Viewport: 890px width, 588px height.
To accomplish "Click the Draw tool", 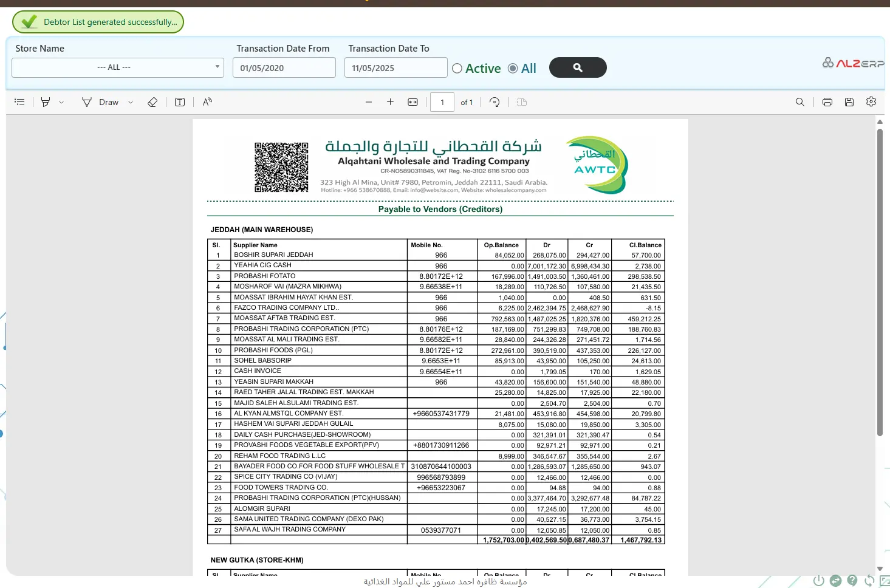I will pos(101,102).
